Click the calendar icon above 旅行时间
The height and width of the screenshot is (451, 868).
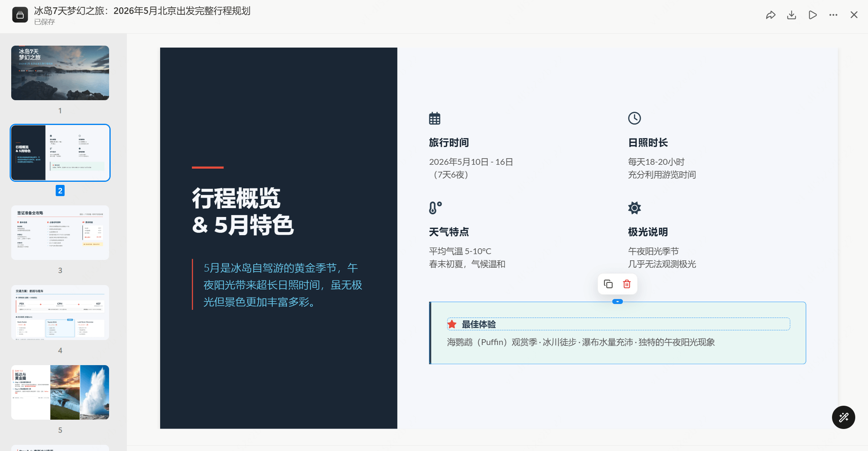pos(434,118)
